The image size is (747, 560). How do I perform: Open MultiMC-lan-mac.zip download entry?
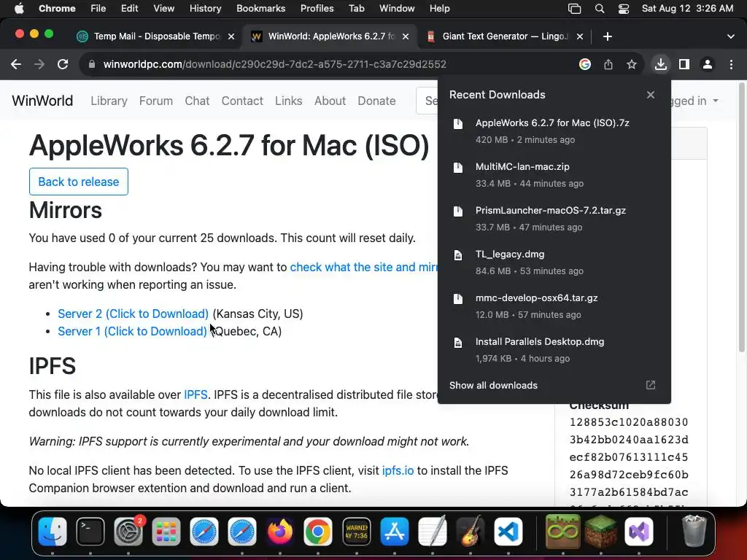pos(554,175)
